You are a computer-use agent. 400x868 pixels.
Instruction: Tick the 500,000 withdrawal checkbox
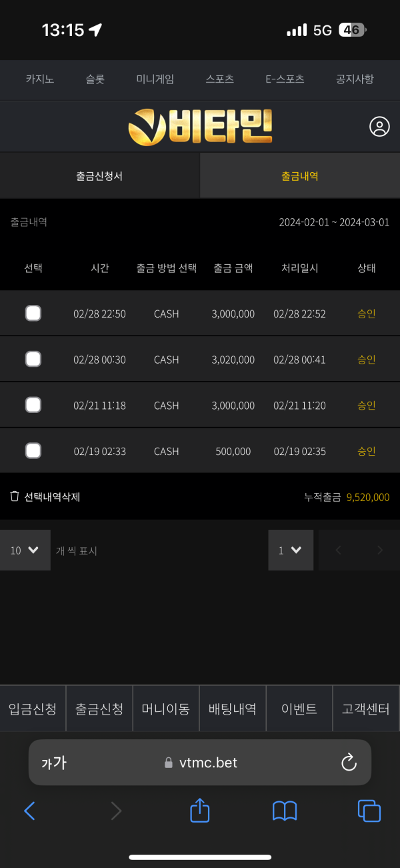(x=33, y=451)
